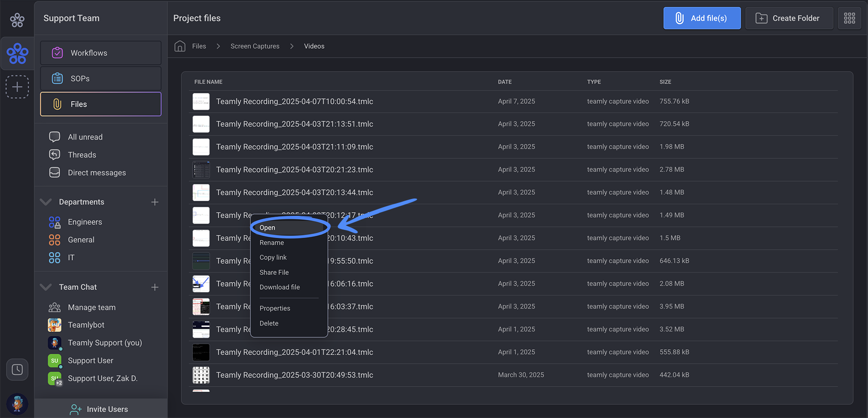
Task: Click the March 30, 2025 date cell
Action: click(x=521, y=375)
